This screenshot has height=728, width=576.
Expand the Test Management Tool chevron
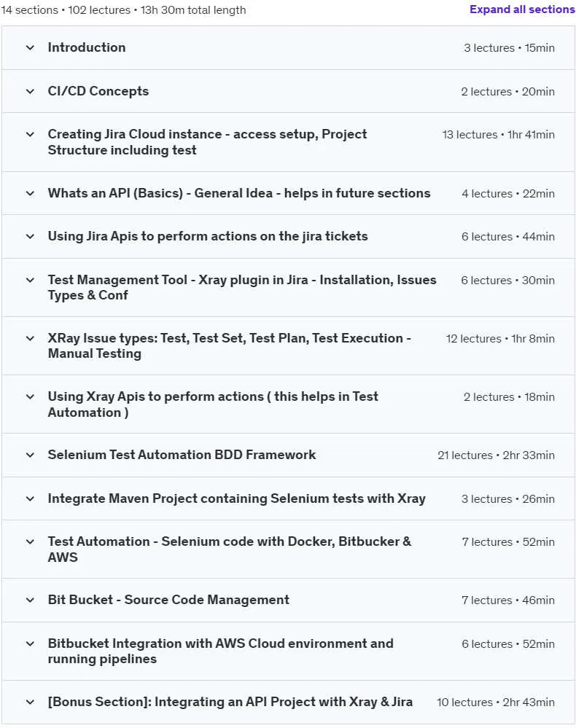(30, 280)
